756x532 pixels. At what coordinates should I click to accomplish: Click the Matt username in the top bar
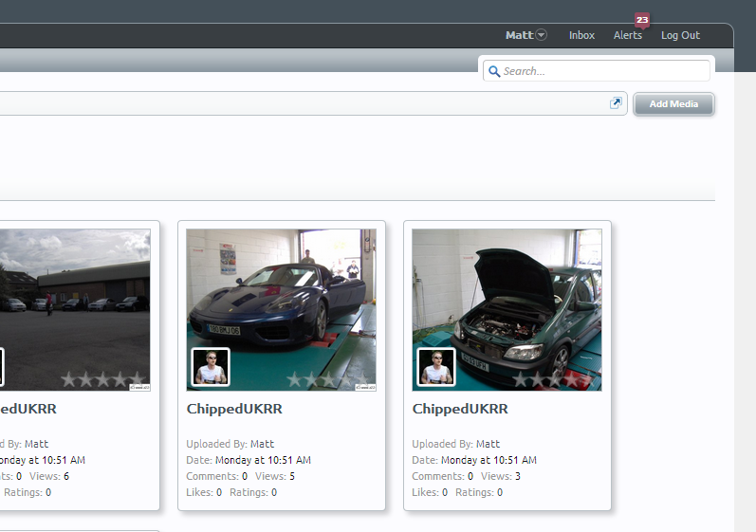click(x=519, y=35)
